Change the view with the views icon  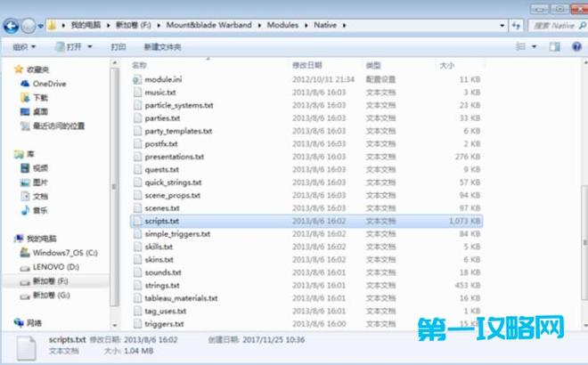pos(520,47)
